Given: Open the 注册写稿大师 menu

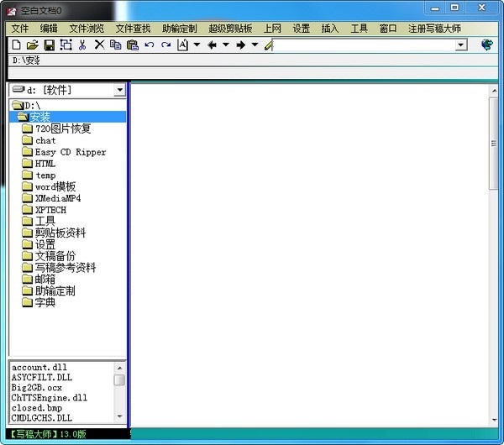Looking at the screenshot, I should pyautogui.click(x=436, y=28).
